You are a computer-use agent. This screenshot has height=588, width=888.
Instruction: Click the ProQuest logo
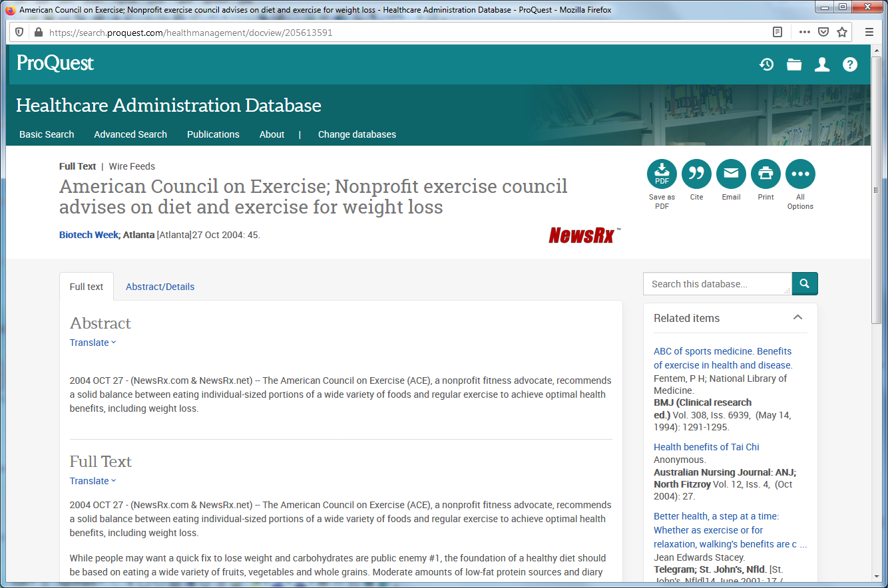[x=55, y=63]
